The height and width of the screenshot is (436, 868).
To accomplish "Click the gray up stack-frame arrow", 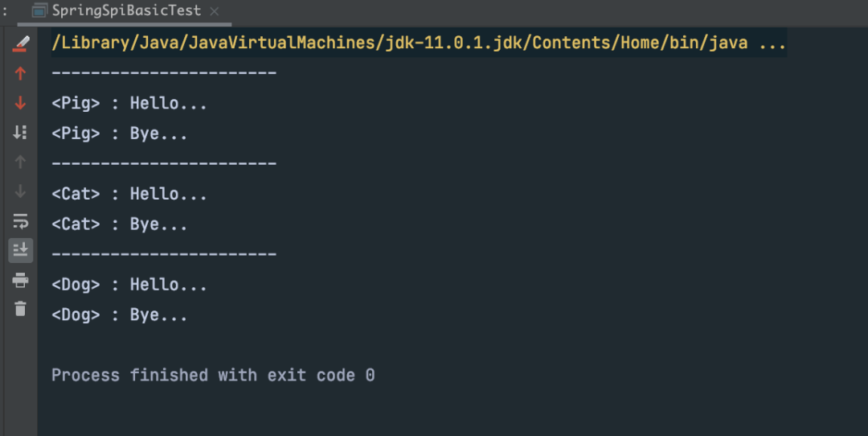I will click(x=20, y=162).
